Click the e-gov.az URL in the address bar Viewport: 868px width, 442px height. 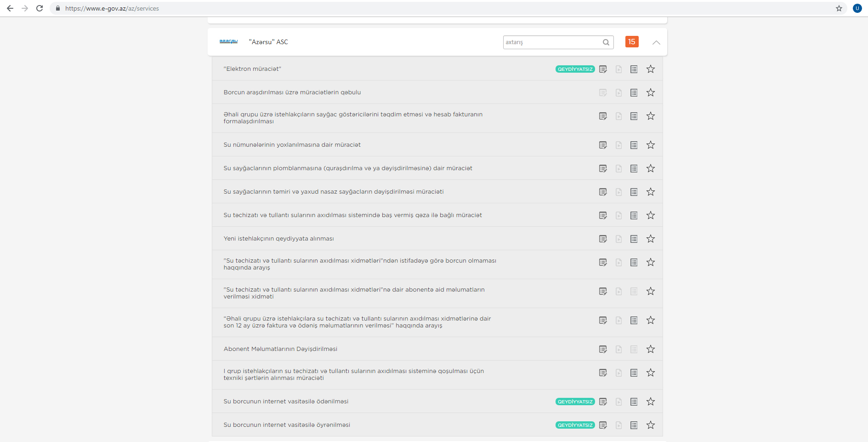[112, 8]
